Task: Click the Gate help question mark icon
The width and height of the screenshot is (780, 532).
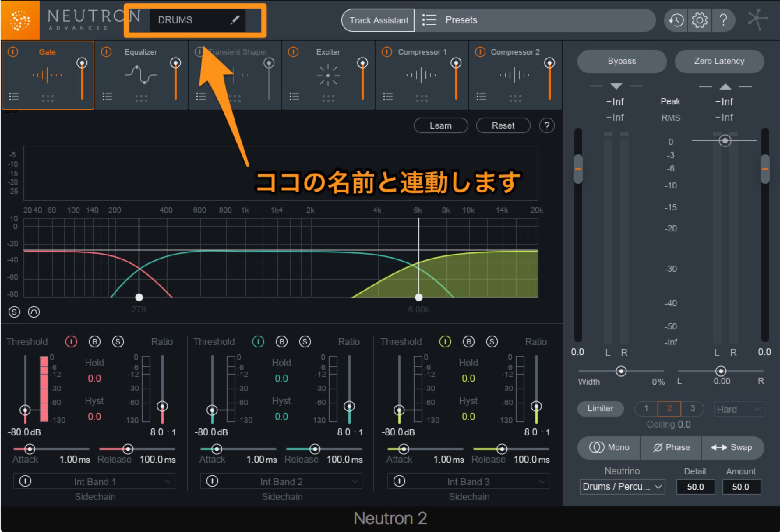Action: click(547, 125)
